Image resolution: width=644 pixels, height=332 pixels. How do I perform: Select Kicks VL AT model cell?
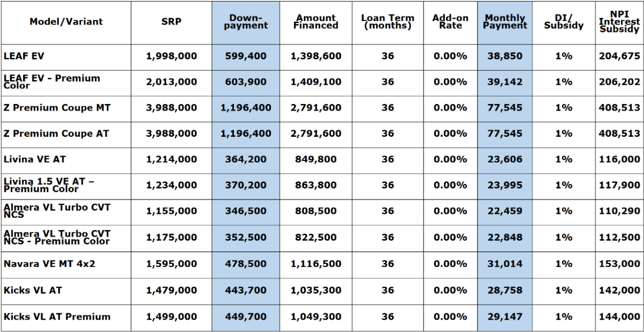(x=33, y=290)
